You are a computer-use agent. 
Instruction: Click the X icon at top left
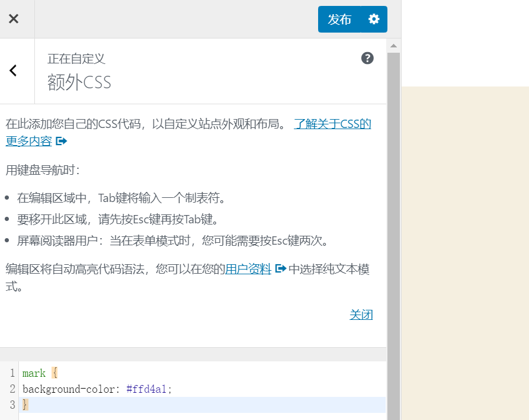pos(13,18)
